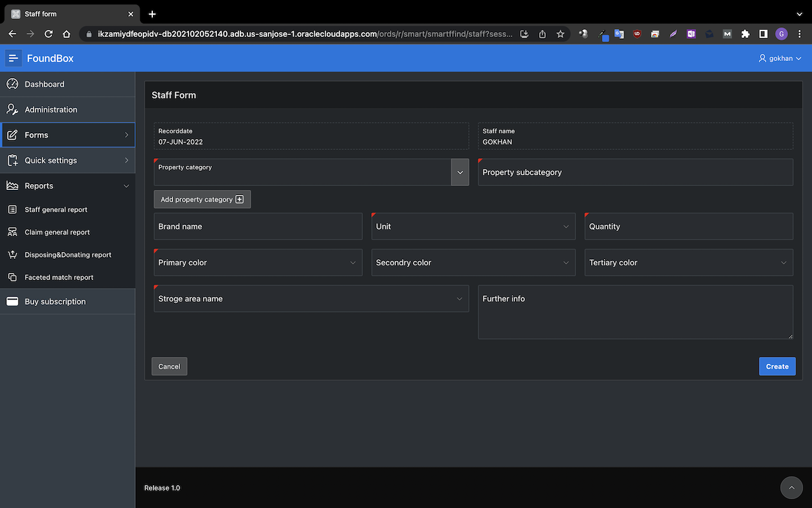This screenshot has height=508, width=812.
Task: Click the Claim general report icon
Action: click(12, 232)
